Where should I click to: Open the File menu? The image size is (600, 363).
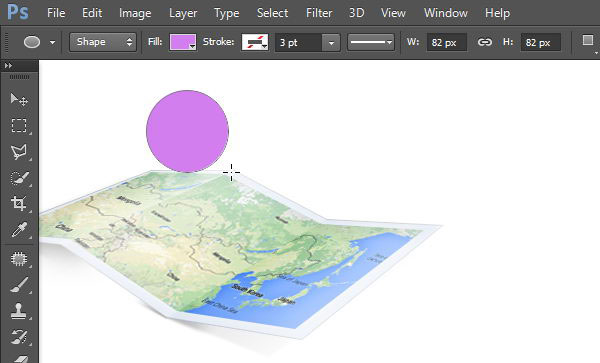[56, 13]
